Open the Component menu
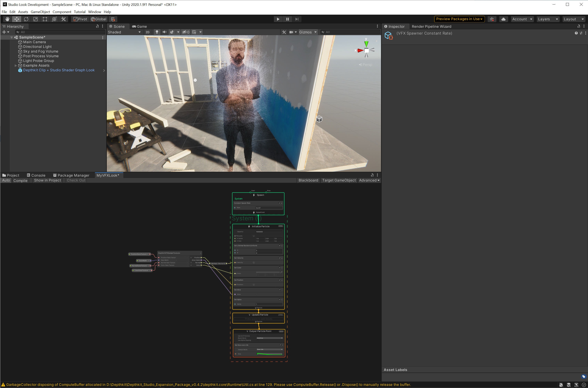 click(x=62, y=12)
